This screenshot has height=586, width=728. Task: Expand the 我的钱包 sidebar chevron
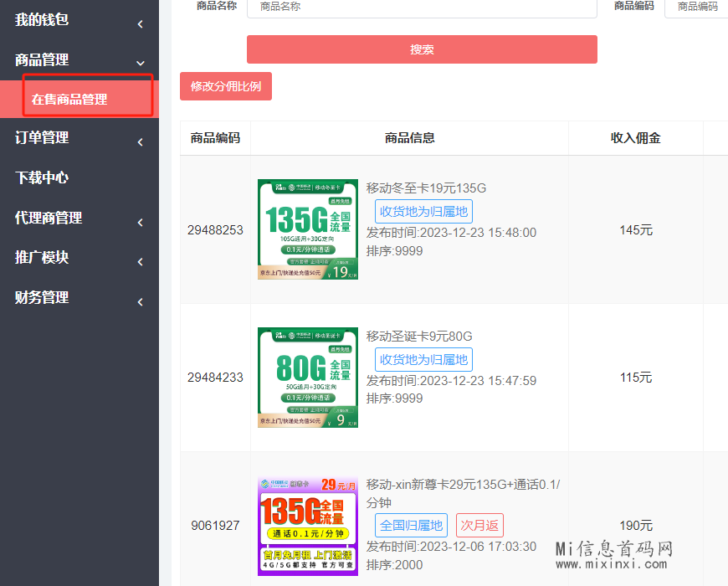point(140,23)
